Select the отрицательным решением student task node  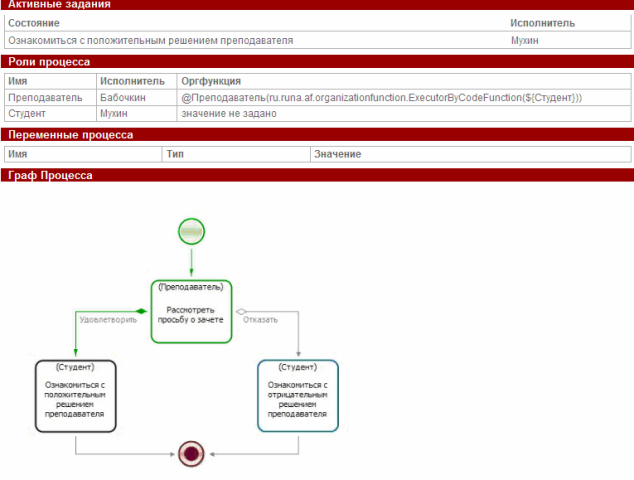(298, 396)
